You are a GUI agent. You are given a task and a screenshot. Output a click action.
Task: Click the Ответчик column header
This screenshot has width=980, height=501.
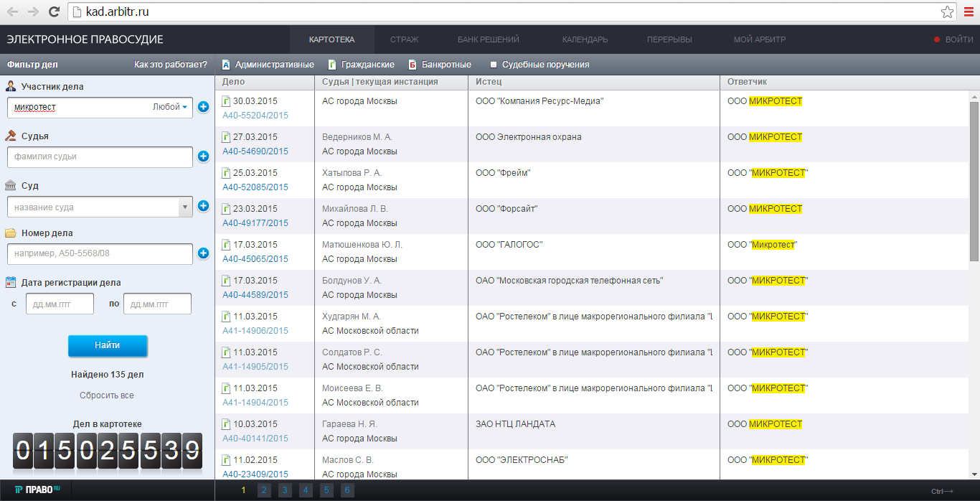tap(747, 82)
